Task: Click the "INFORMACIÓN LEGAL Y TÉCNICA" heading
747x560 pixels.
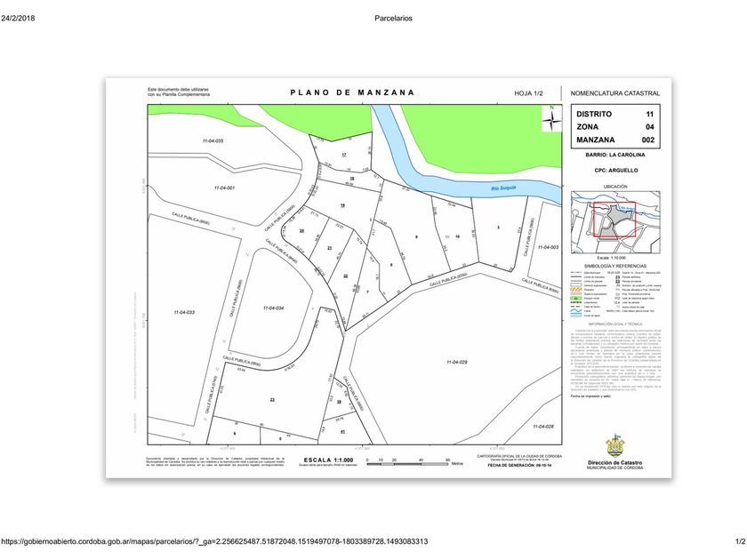Action: point(615,324)
